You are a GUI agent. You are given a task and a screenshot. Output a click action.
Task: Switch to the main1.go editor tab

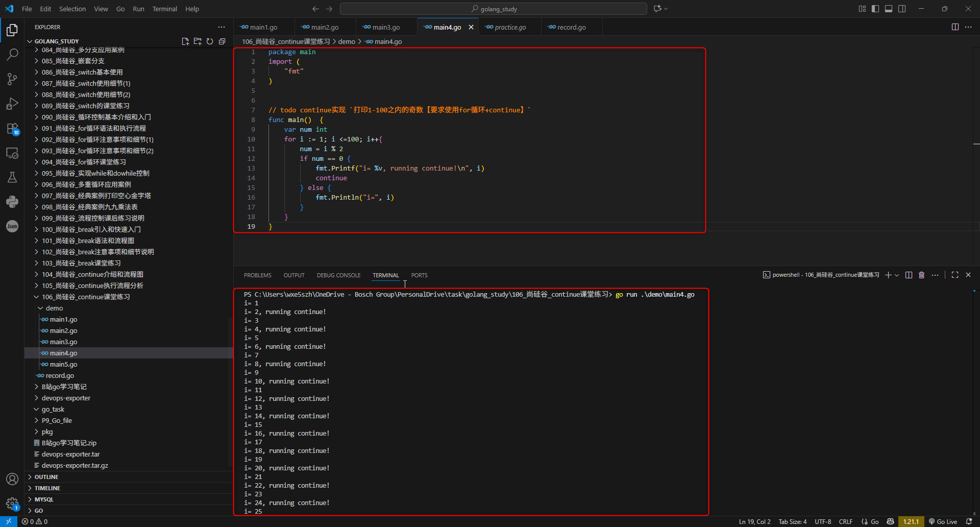pos(264,27)
